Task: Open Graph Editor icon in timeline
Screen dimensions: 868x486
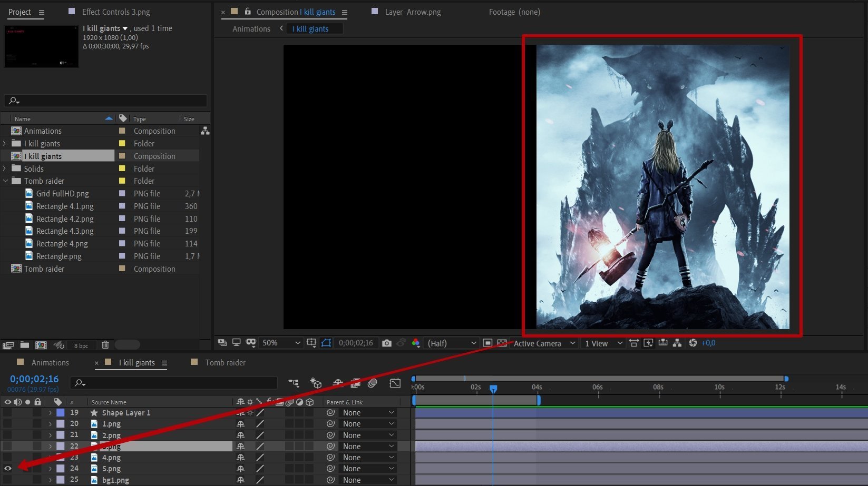Action: 395,383
